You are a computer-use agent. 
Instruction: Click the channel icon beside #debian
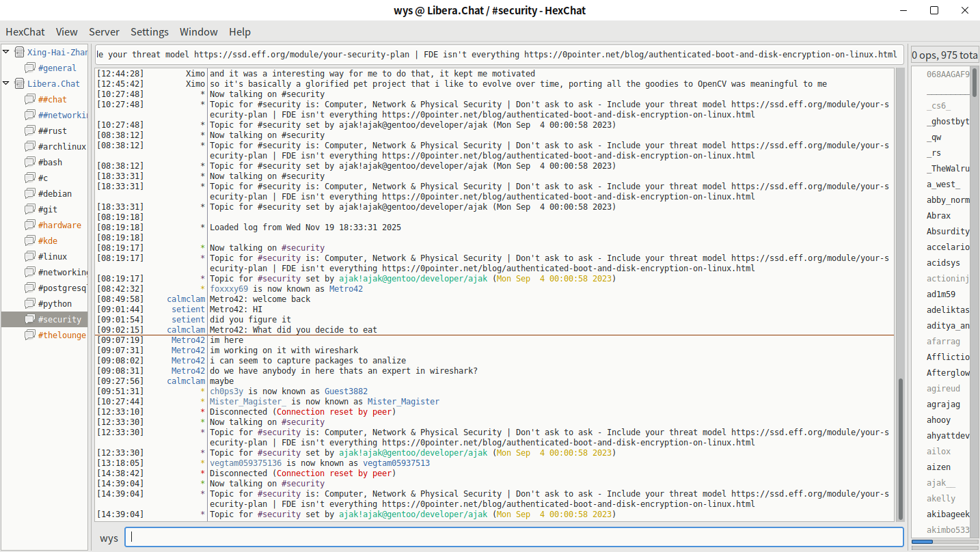tap(30, 194)
